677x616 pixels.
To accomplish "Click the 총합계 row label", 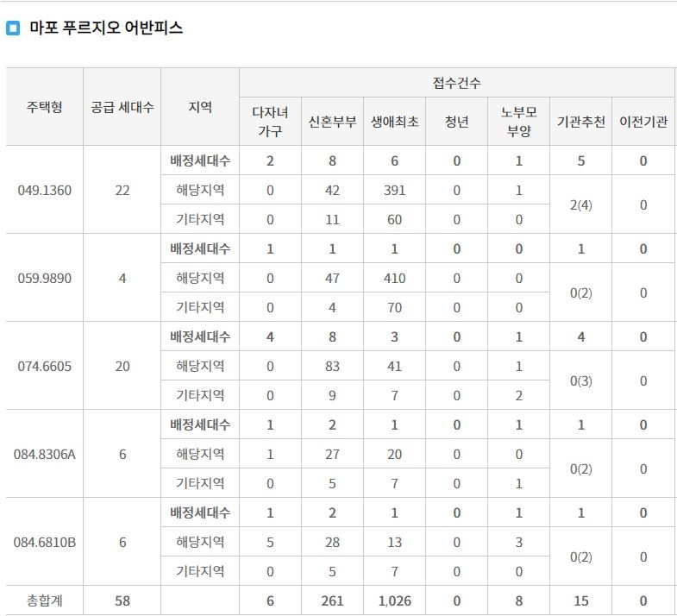I will point(45,600).
